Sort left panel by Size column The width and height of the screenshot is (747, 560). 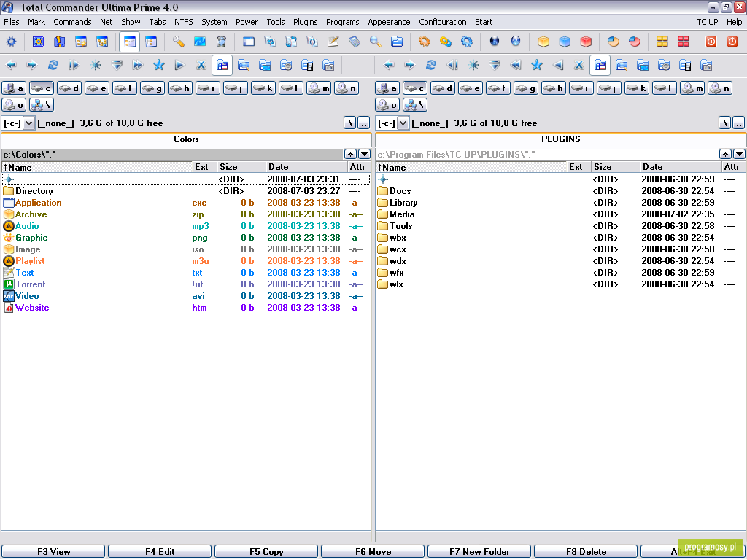pos(241,167)
